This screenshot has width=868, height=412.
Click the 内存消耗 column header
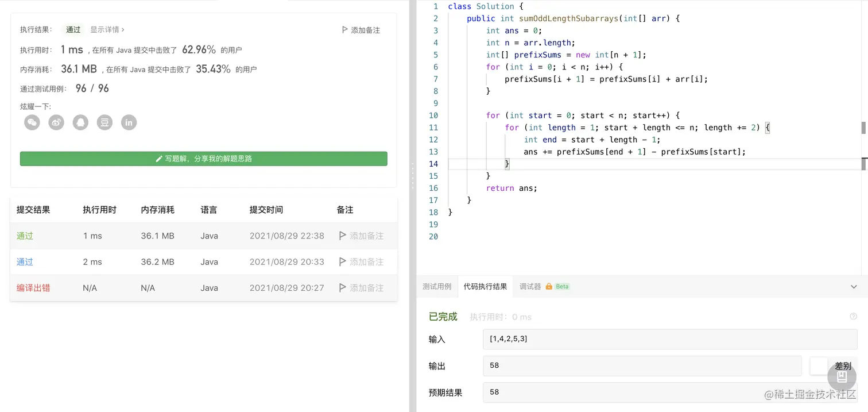(x=157, y=210)
